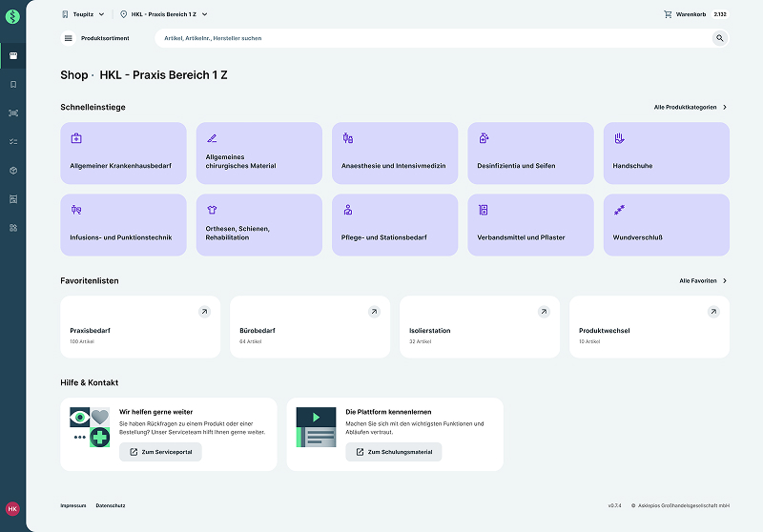The image size is (763, 532).
Task: Click the search magnifier button
Action: coord(720,38)
